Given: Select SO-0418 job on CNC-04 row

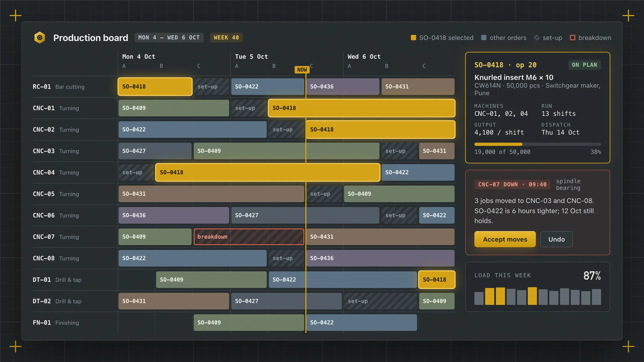Looking at the screenshot, I should tap(268, 172).
